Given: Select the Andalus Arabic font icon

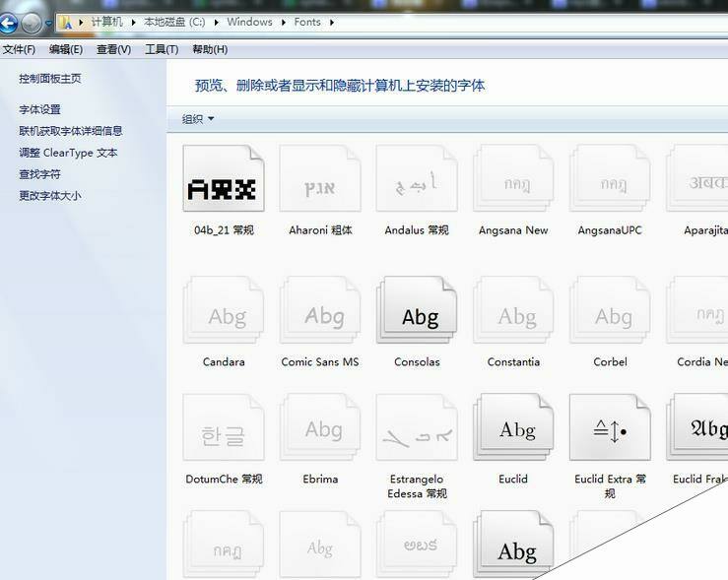Looking at the screenshot, I should click(x=417, y=182).
